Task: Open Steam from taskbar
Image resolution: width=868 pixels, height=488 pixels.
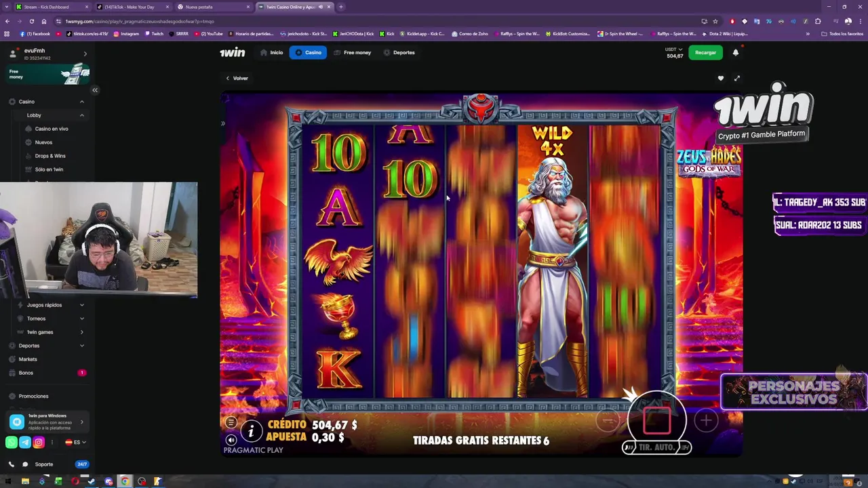Action: pyautogui.click(x=92, y=482)
